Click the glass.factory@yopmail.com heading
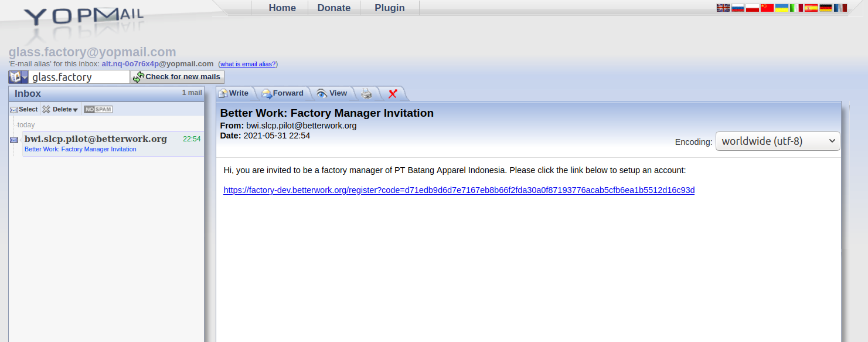 pos(93,52)
